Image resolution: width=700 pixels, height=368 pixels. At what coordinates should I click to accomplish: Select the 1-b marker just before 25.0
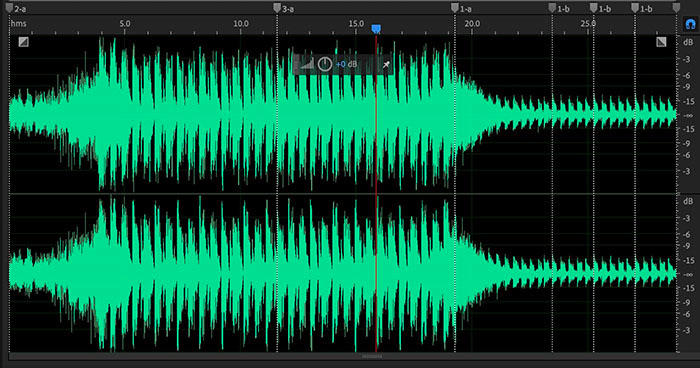point(552,8)
